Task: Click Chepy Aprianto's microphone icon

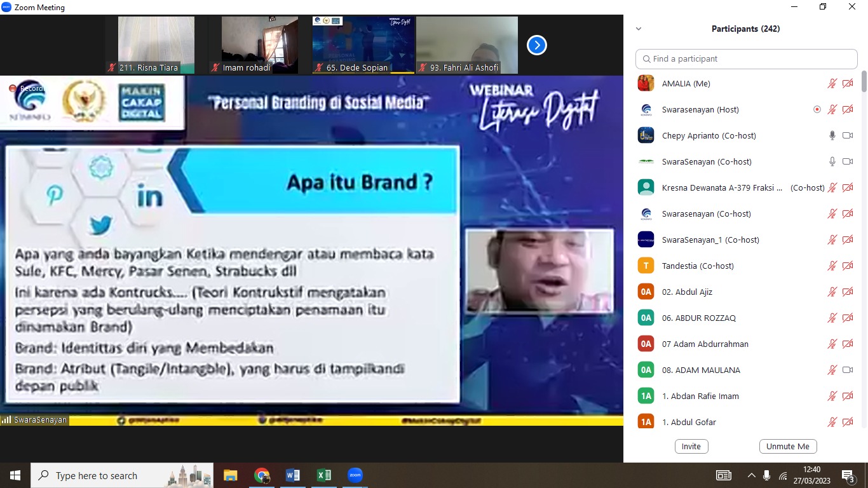Action: [x=832, y=135]
